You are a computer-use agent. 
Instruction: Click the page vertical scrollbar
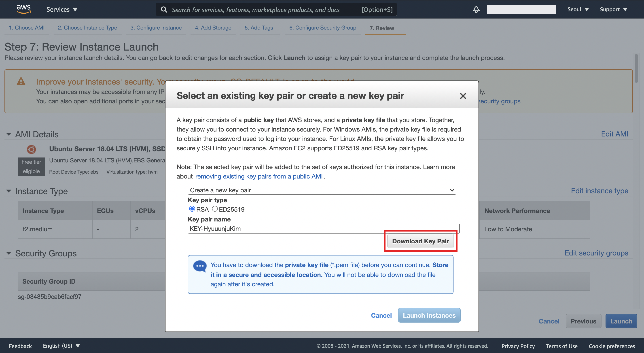[x=636, y=69]
